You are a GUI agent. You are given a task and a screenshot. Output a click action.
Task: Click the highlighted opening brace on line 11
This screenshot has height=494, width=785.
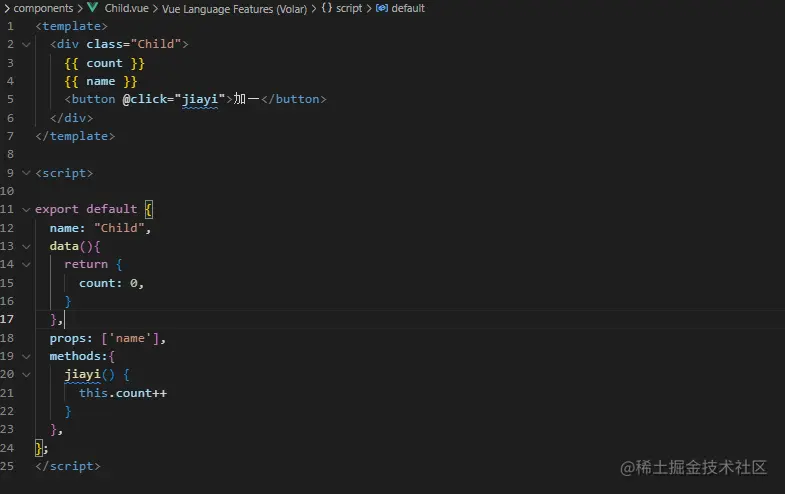click(x=149, y=209)
